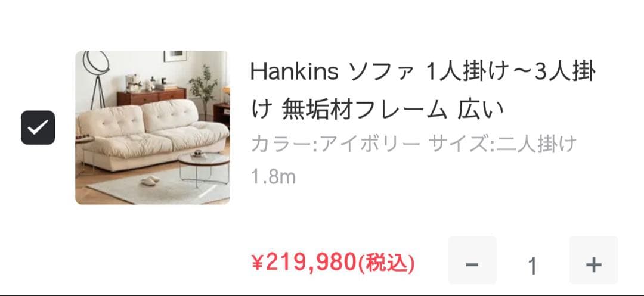Click the 1人掛け～3人掛 text in title

[511, 71]
